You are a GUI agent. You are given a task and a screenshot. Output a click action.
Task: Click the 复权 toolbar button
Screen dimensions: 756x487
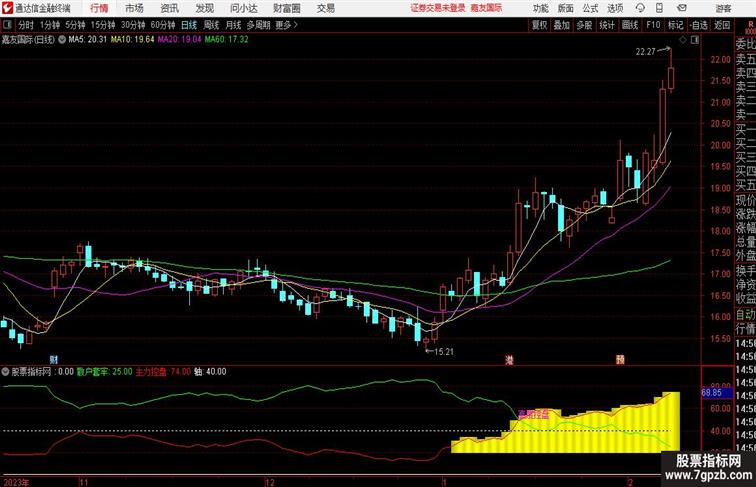click(x=540, y=25)
